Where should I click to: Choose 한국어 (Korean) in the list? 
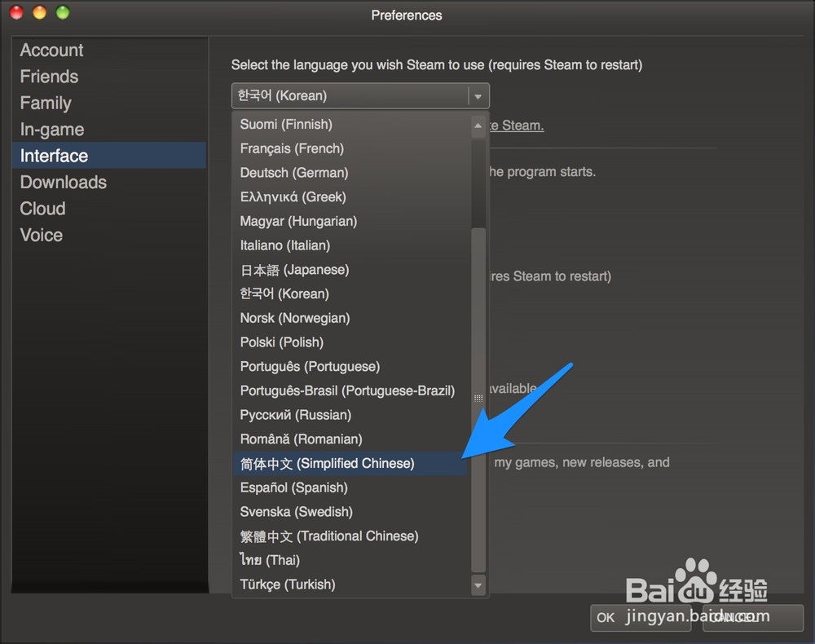351,293
